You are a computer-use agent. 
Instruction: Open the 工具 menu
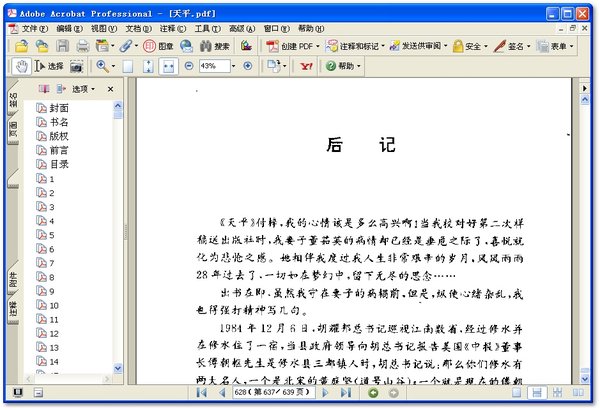pyautogui.click(x=207, y=29)
